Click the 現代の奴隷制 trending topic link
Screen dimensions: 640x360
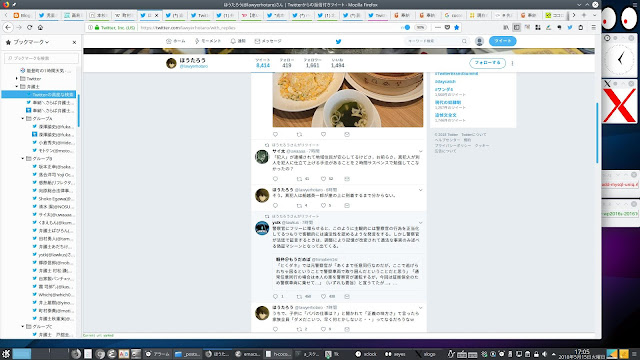click(x=448, y=102)
